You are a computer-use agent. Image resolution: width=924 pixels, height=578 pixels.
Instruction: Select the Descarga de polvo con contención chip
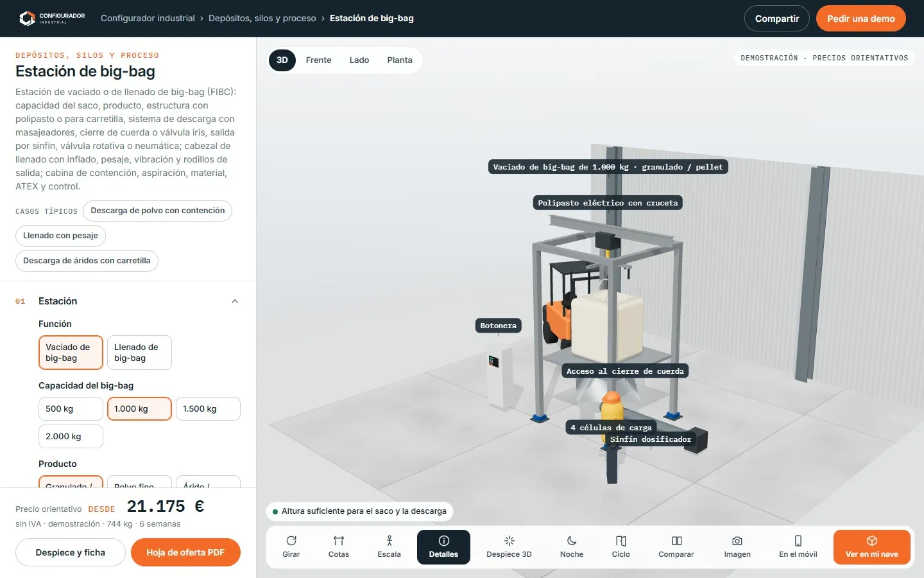point(158,211)
